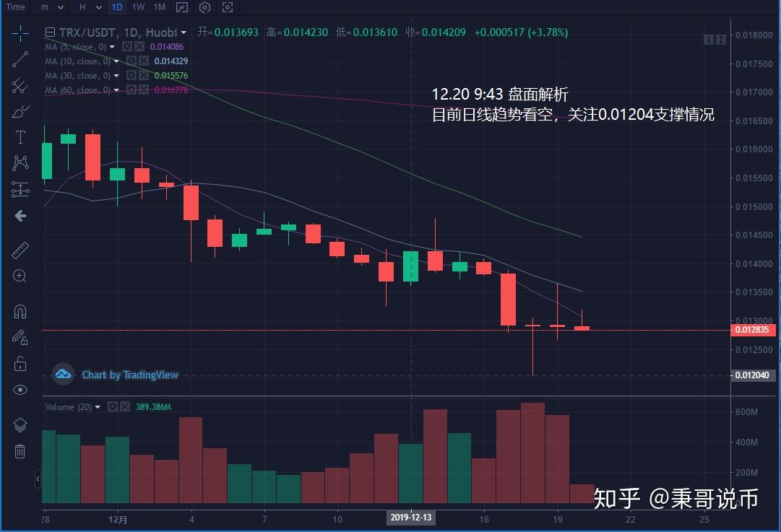The height and width of the screenshot is (532, 781).
Task: Click the left pane arrow button near 0.018000
Action: pos(709,39)
